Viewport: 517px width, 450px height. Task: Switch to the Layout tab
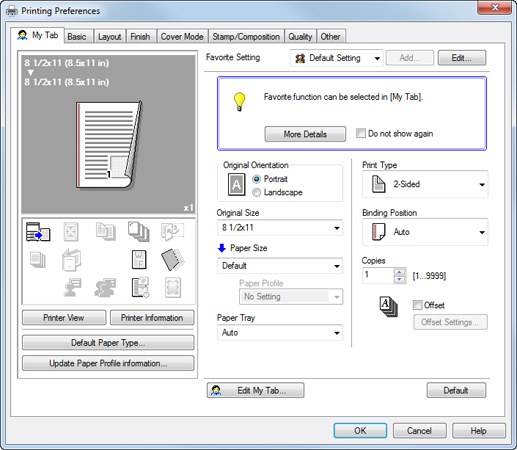pyautogui.click(x=109, y=37)
